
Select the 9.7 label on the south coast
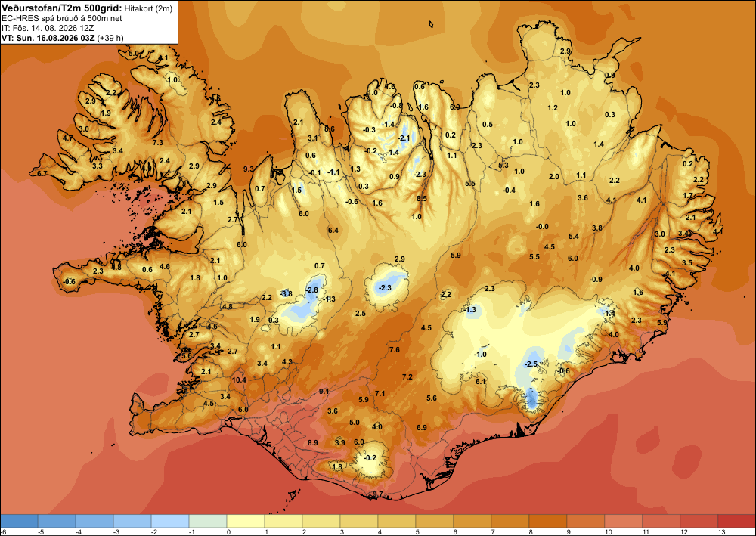click(x=378, y=494)
